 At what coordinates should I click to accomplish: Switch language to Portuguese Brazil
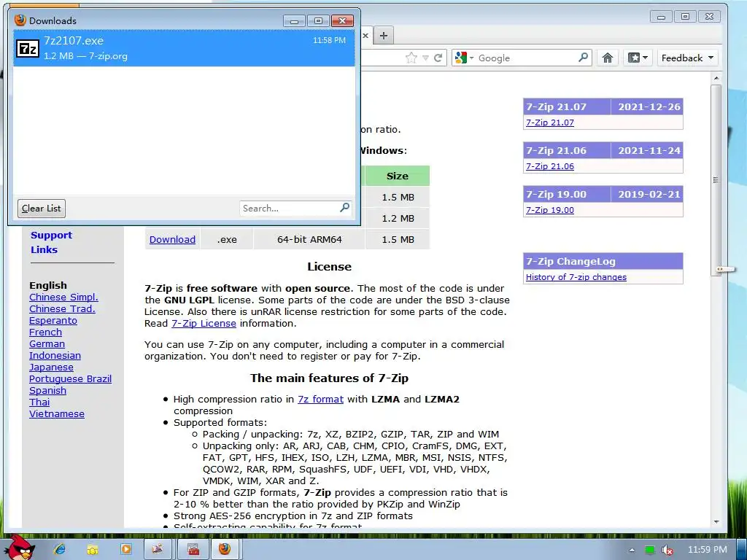coord(70,378)
